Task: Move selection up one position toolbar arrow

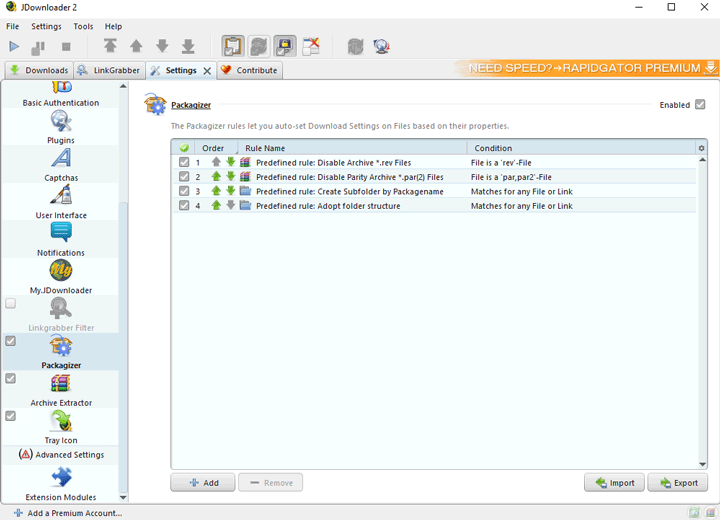Action: [x=136, y=46]
